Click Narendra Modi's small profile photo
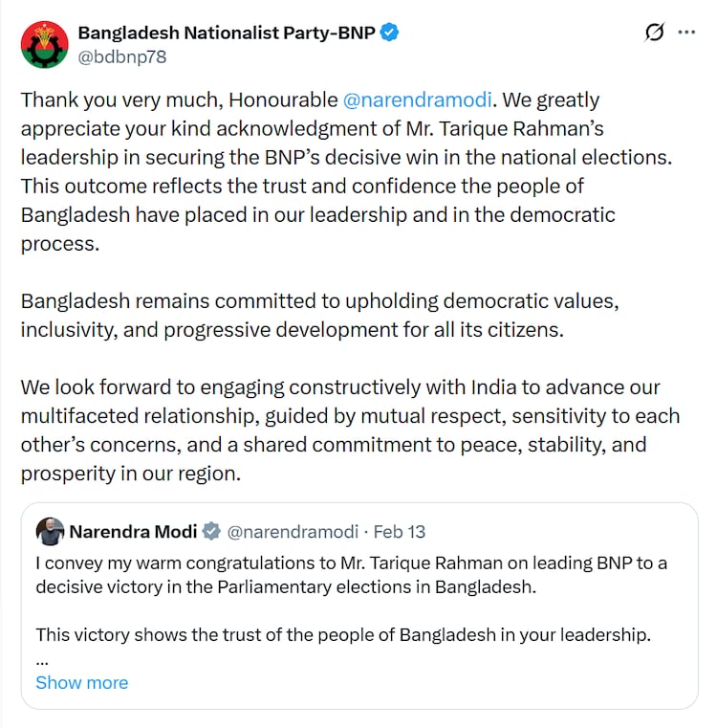 50,531
